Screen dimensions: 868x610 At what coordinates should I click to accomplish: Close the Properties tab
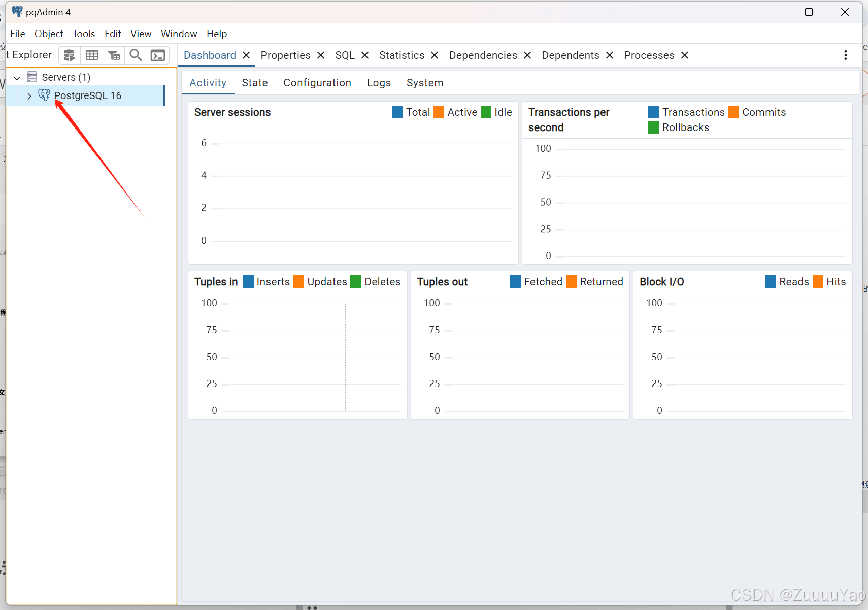(x=321, y=55)
